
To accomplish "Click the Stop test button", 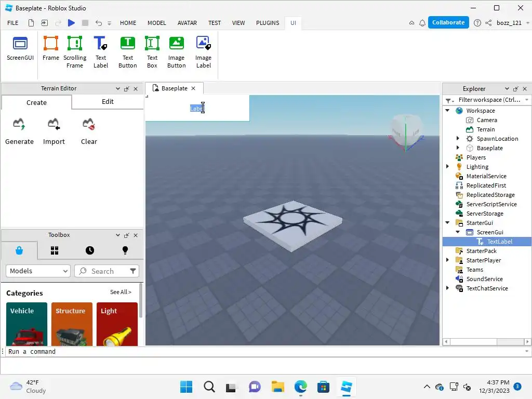I will [x=85, y=23].
